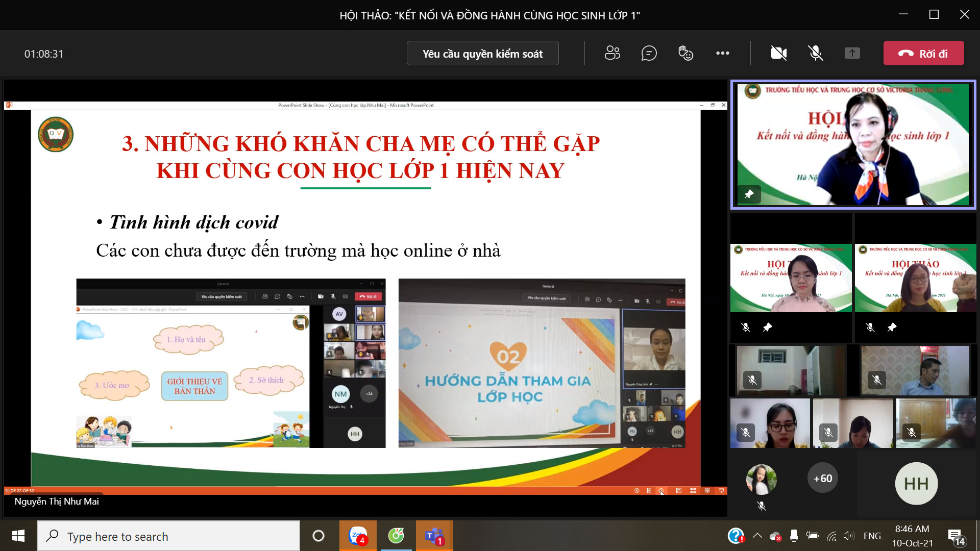The height and width of the screenshot is (551, 980).
Task: Toggle the camera on
Action: point(778,53)
